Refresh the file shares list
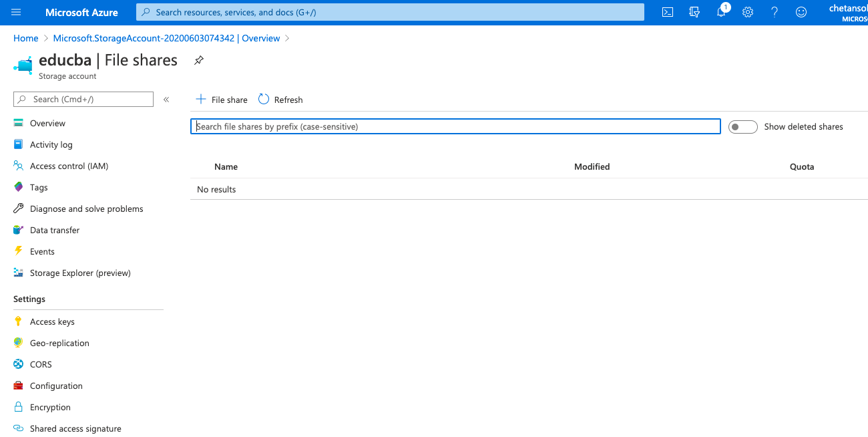The height and width of the screenshot is (437, 868). (x=280, y=100)
